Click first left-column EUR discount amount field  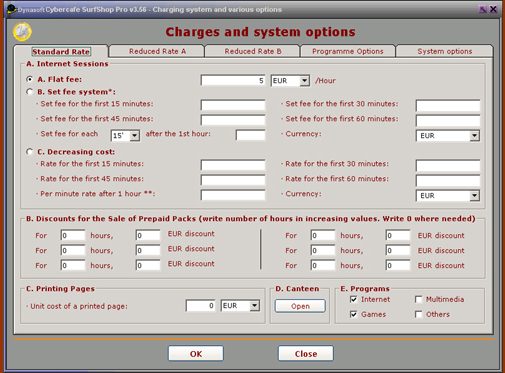point(148,235)
